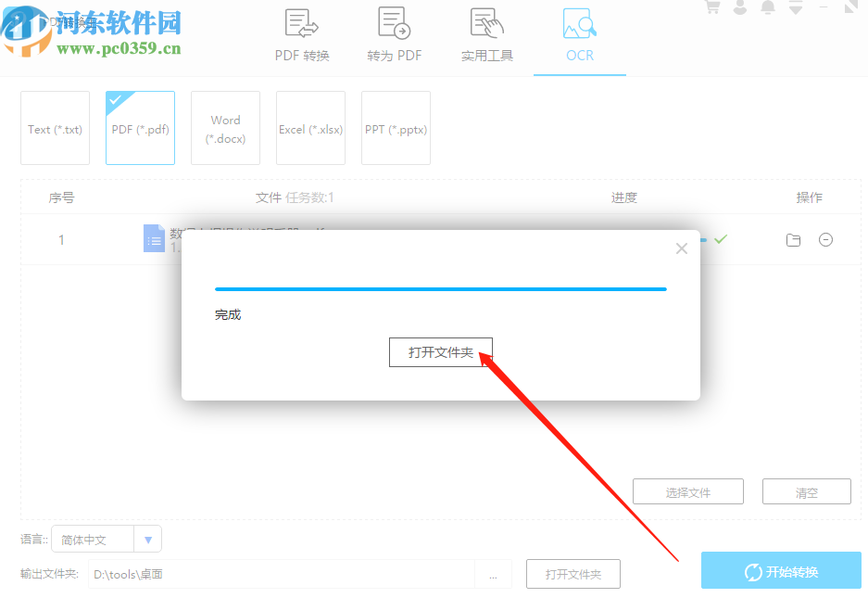Switch to the 转为 PDF tab
This screenshot has height=598, width=868.
[394, 35]
